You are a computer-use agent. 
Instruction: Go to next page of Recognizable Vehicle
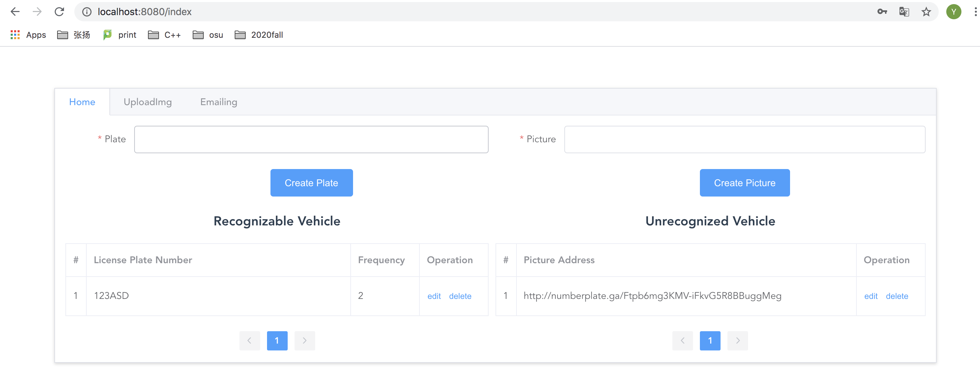pyautogui.click(x=304, y=340)
